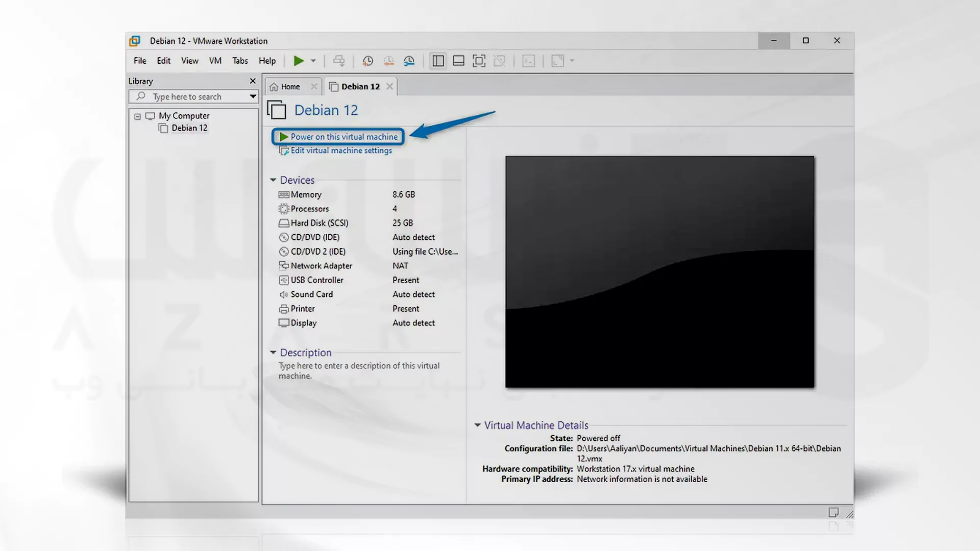This screenshot has width=980, height=551.
Task: Click the Debian 12 VM header icon
Action: (x=277, y=110)
